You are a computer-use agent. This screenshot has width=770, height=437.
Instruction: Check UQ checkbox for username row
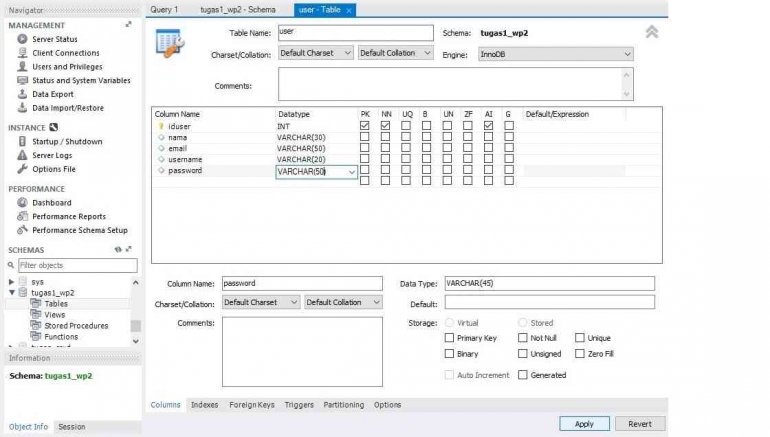(406, 159)
